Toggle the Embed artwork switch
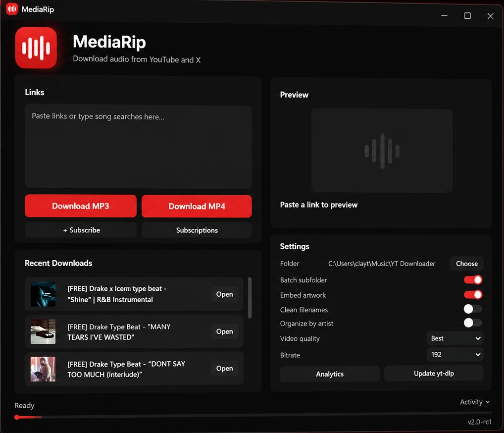Screen dimensions: 504x433 click(473, 295)
